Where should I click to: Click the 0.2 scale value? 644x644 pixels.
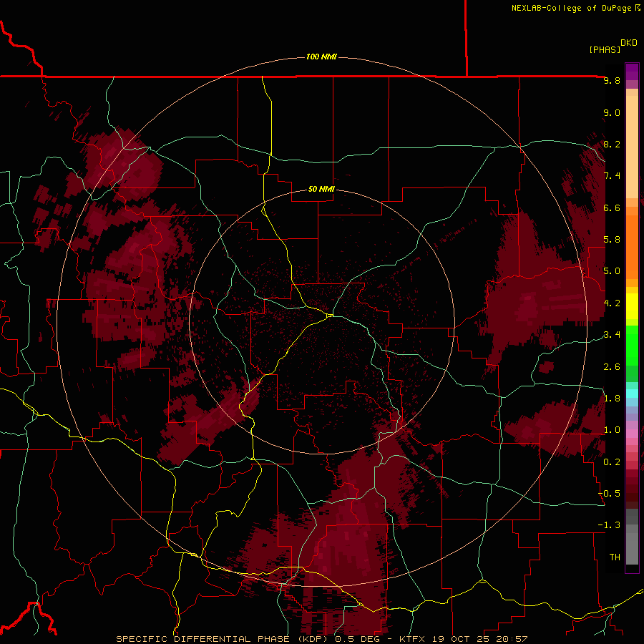[x=612, y=462]
